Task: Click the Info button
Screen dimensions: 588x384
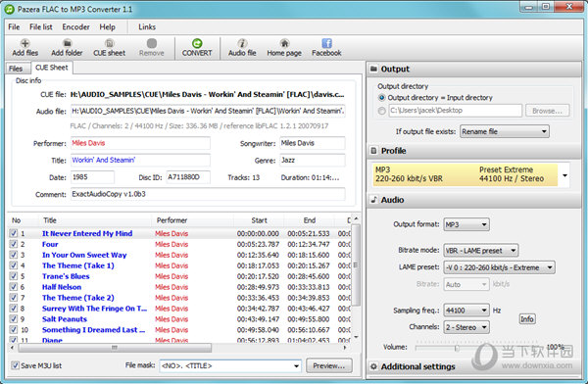Action: pyautogui.click(x=527, y=318)
